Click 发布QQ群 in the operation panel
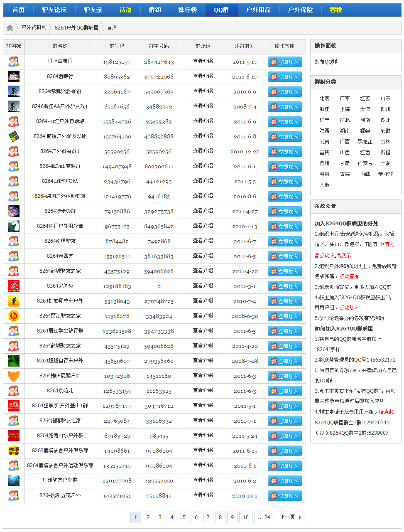Screen dimensions: 404x532 (326, 62)
